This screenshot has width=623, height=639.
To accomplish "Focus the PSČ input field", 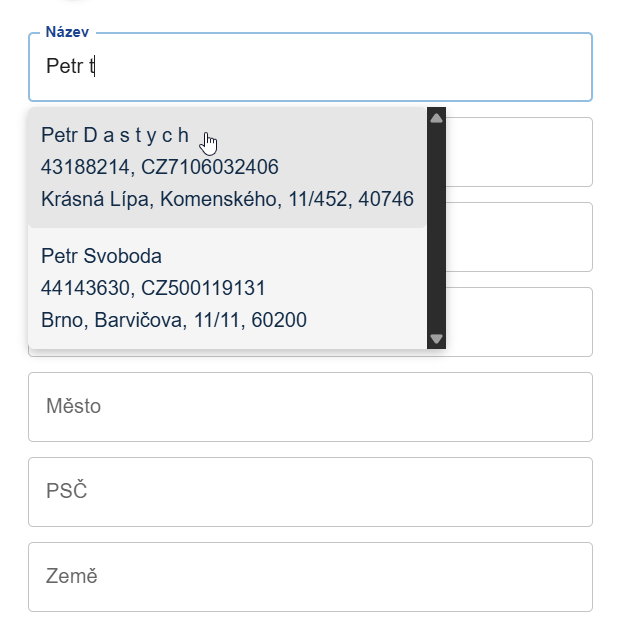I will pos(310,492).
